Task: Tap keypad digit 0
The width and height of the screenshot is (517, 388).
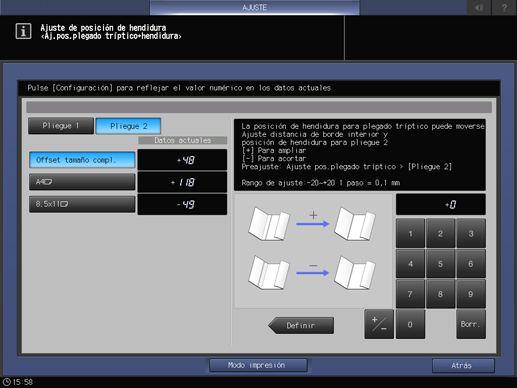Action: click(410, 324)
